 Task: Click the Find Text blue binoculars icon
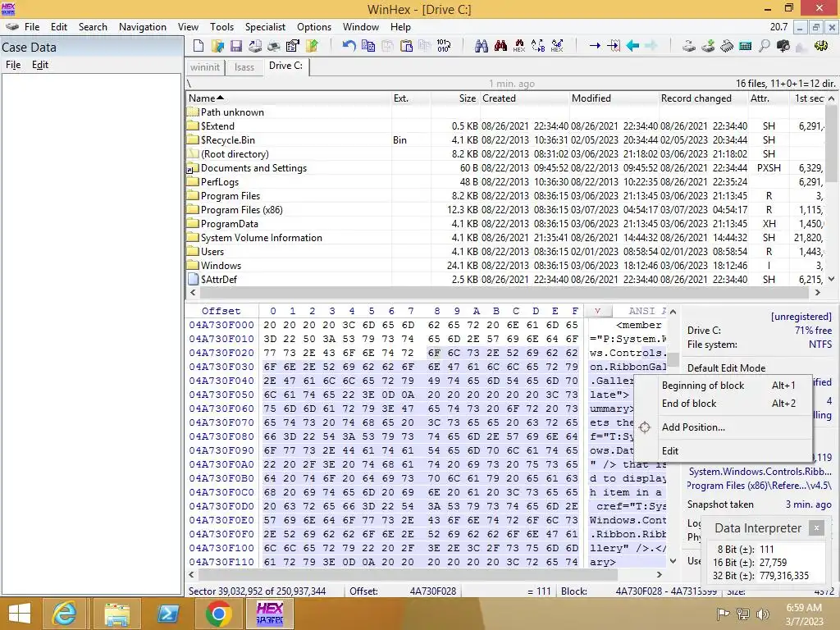(x=481, y=46)
